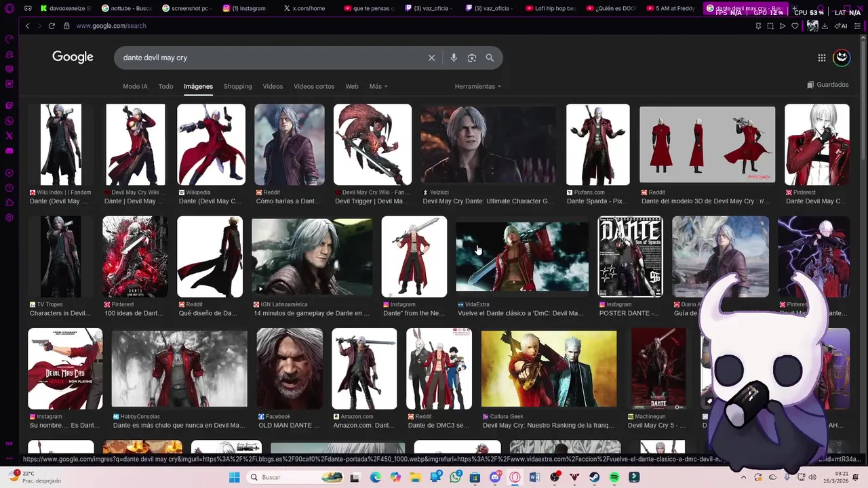Viewport: 868px width, 488px height.
Task: Click heart bookmark icon in address bar
Action: click(x=795, y=26)
